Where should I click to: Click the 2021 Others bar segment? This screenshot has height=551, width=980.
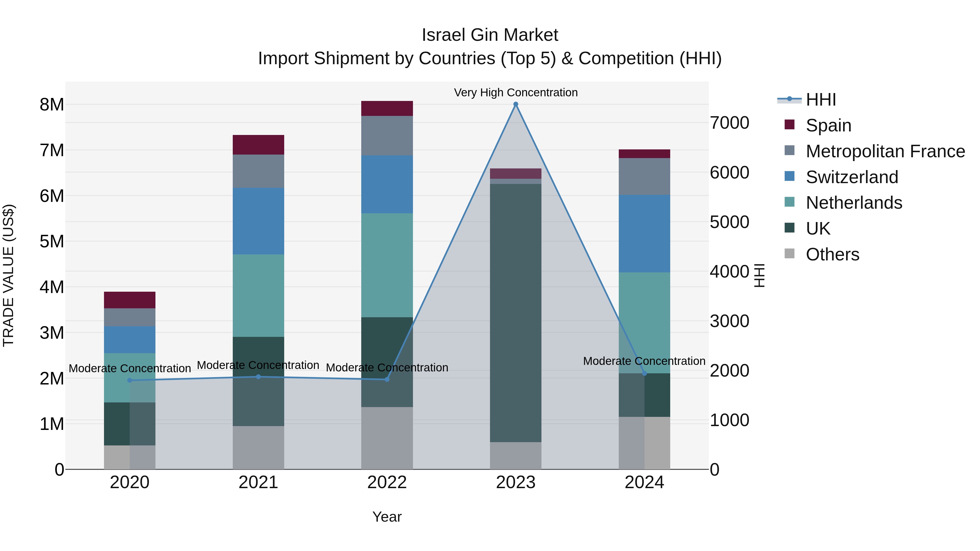click(x=258, y=448)
